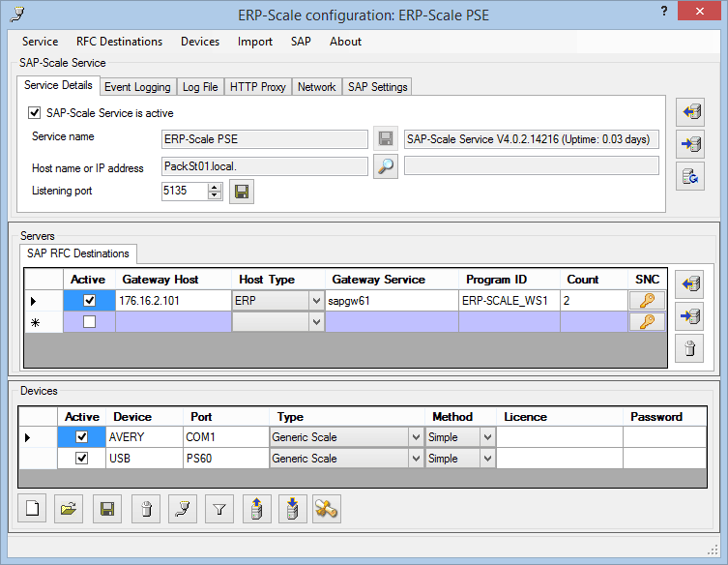Click the server icon with left arrow in Servers panel
728x565 pixels.
coord(689,283)
